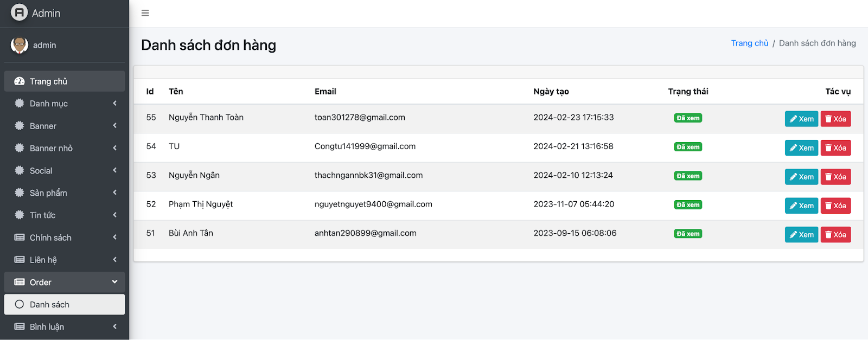868x340 pixels.
Task: Click the Admin logo icon
Action: 19,12
